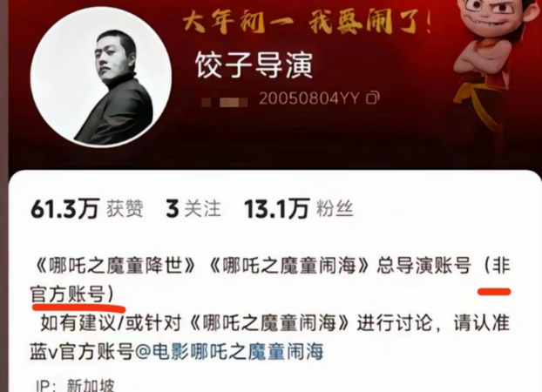Copy the account ID 20050804YY
542x392 pixels.
click(x=373, y=98)
